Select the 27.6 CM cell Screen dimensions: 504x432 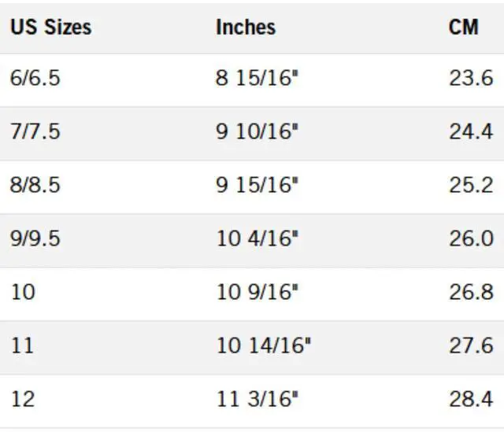click(471, 345)
